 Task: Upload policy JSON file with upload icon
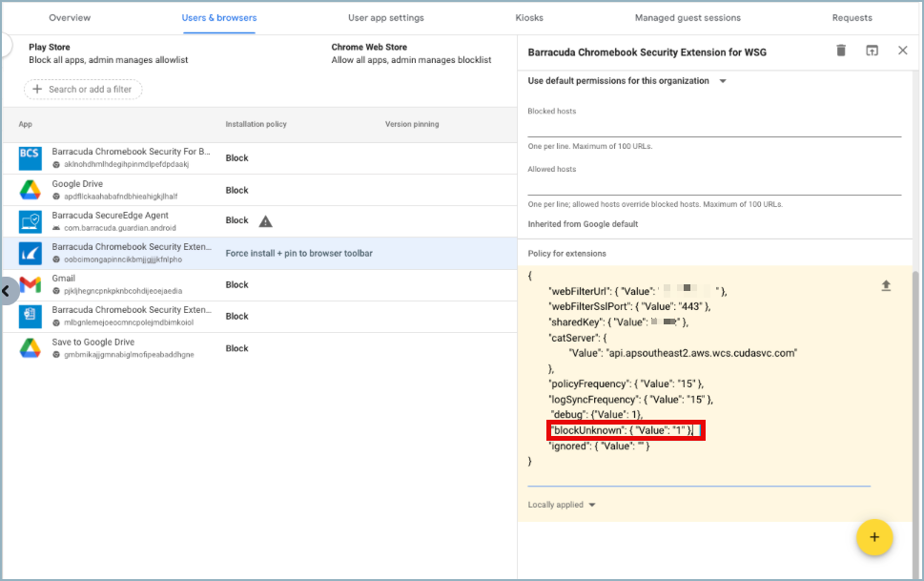point(886,286)
